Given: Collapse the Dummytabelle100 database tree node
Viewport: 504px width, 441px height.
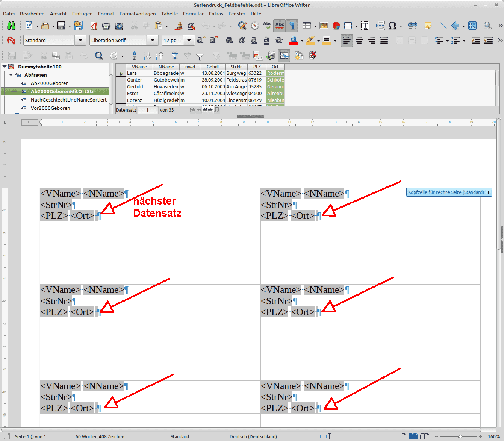Looking at the screenshot, I should pos(5,67).
